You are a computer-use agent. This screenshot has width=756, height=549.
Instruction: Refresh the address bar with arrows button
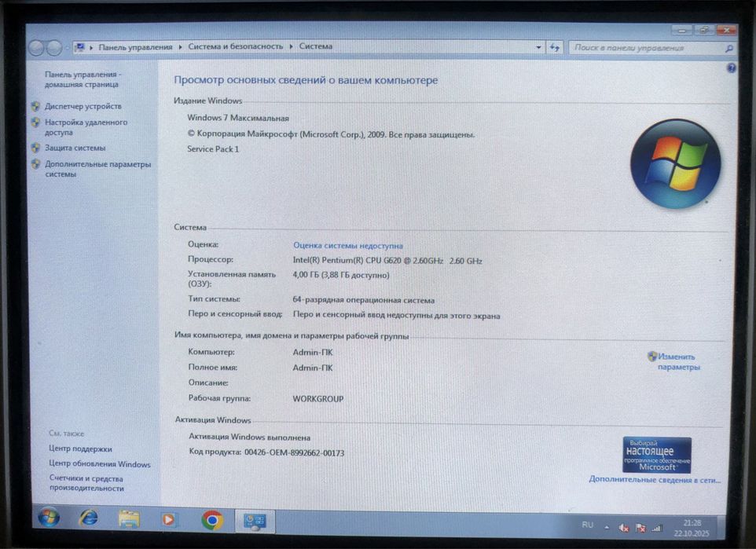point(555,47)
